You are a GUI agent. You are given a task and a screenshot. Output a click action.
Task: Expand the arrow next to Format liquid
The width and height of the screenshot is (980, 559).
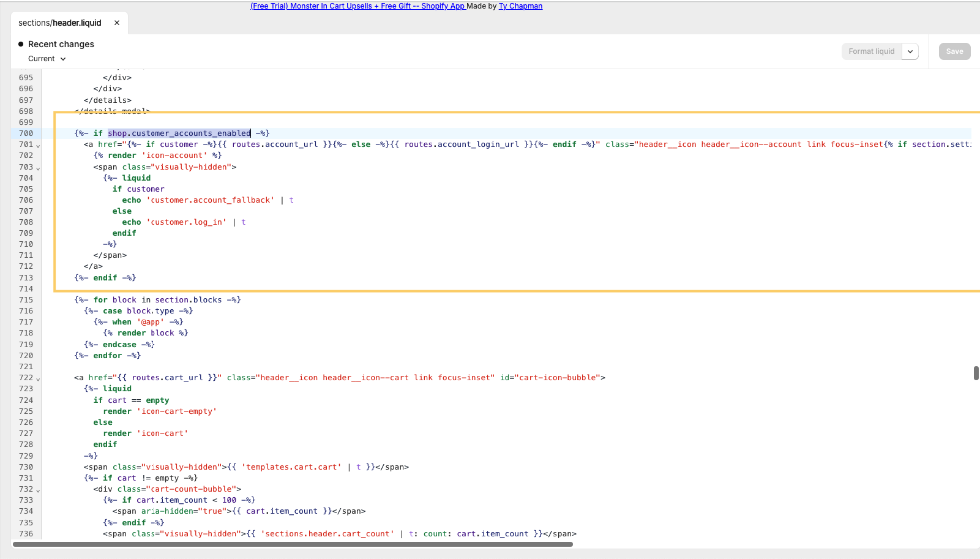[910, 51]
